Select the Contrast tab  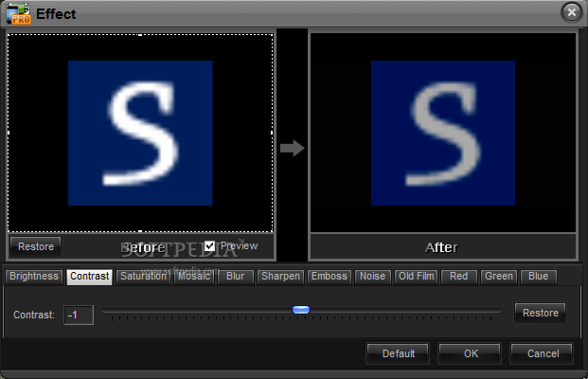click(x=90, y=277)
